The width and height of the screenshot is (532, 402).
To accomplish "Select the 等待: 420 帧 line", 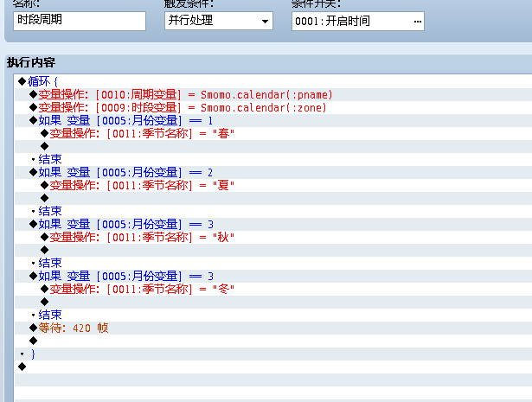I will pos(273,329).
